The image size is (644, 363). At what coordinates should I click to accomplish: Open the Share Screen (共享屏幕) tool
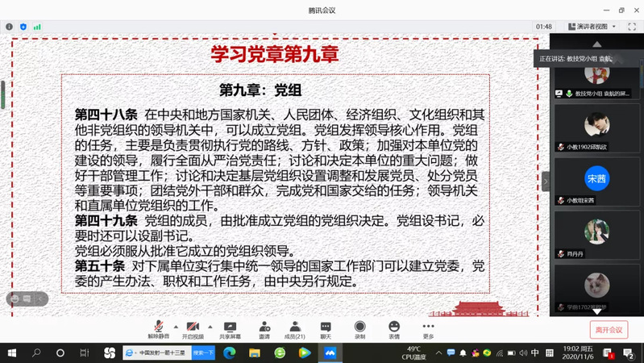(x=230, y=328)
